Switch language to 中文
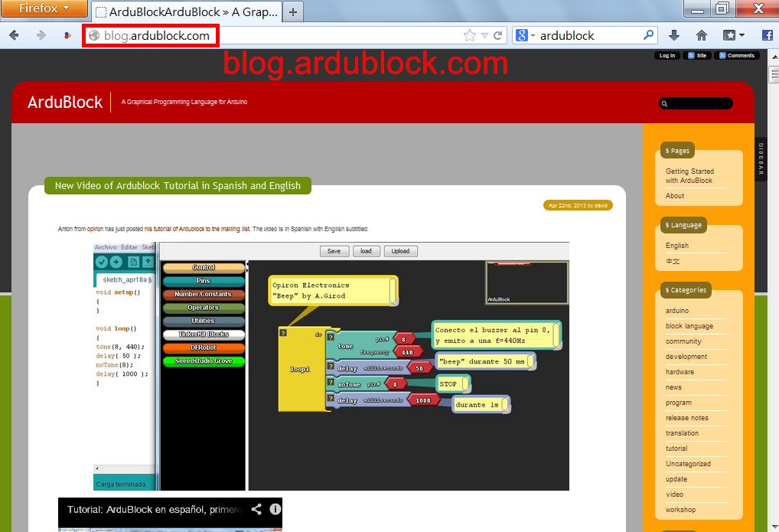 (x=673, y=261)
